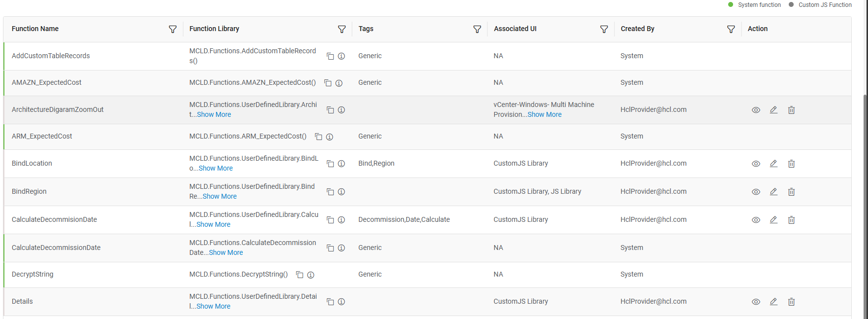868x319 pixels.
Task: Delete the Details function row
Action: [x=791, y=302]
